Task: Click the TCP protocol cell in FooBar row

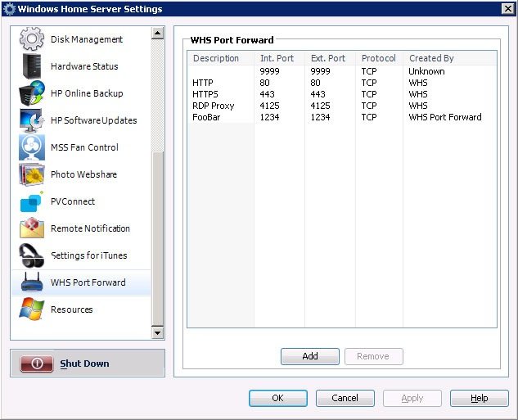Action: click(x=369, y=117)
